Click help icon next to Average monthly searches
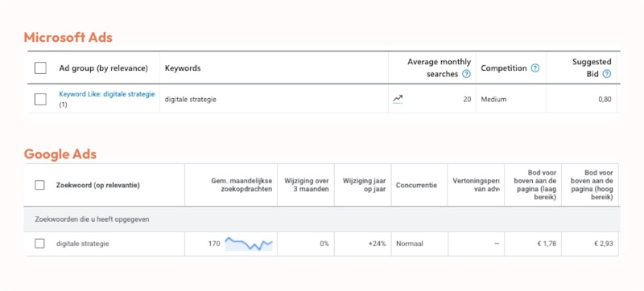The width and height of the screenshot is (644, 291). (466, 74)
